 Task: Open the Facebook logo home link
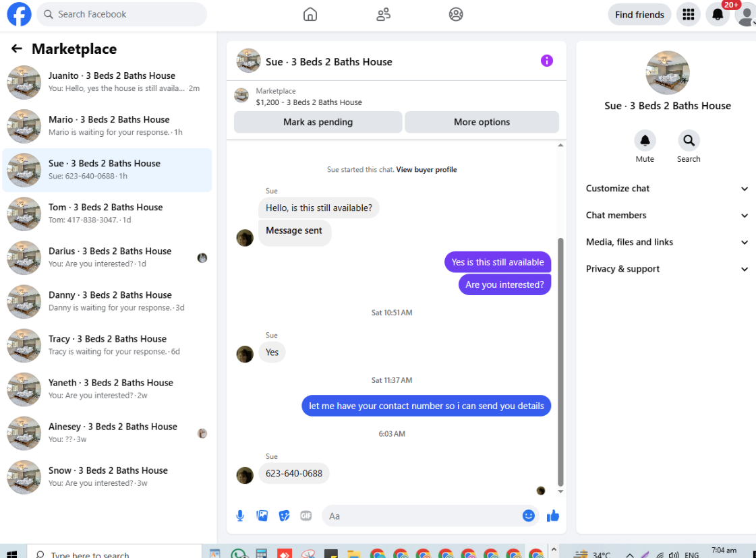coord(19,14)
